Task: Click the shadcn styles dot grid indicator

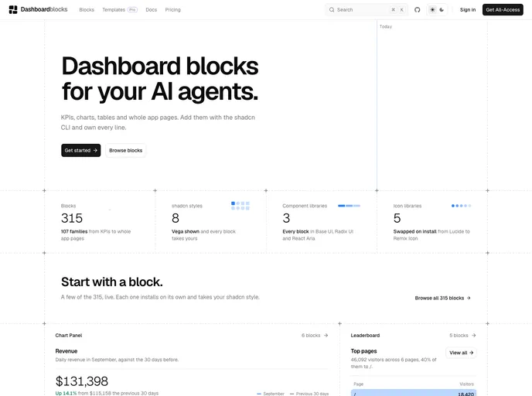Action: coord(240,206)
